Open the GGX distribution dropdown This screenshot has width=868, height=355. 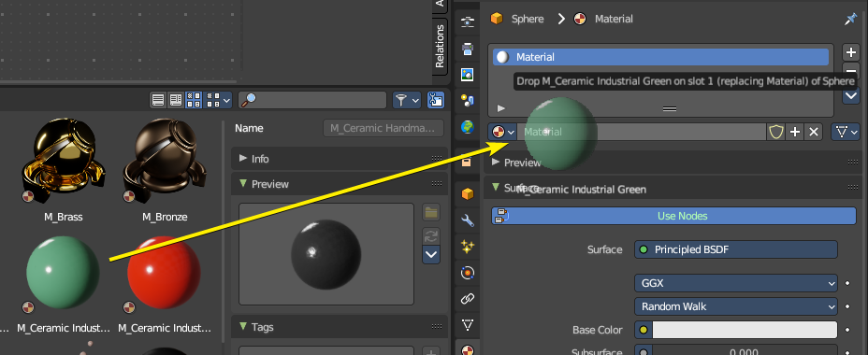[736, 283]
